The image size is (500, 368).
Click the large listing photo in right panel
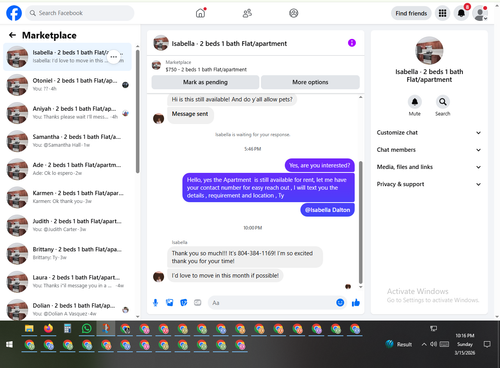[429, 51]
